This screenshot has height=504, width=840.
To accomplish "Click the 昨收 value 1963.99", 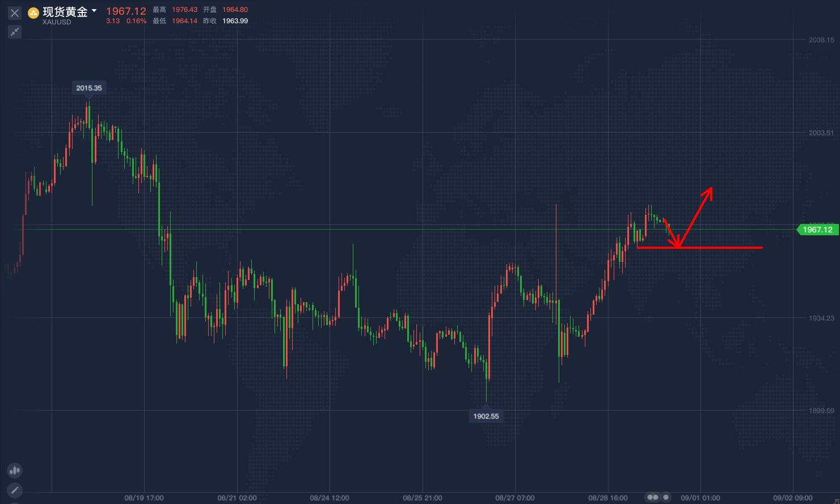I will [235, 21].
